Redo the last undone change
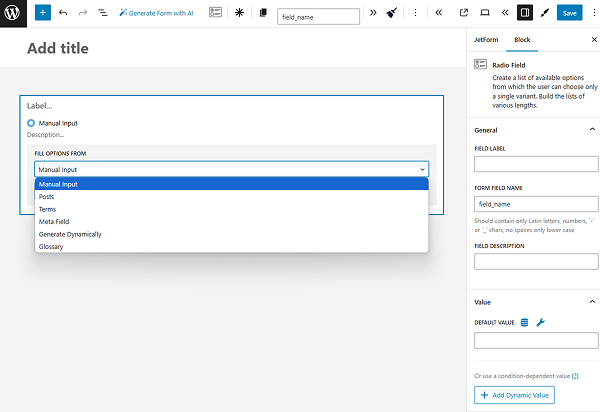The height and width of the screenshot is (412, 600). [x=83, y=13]
